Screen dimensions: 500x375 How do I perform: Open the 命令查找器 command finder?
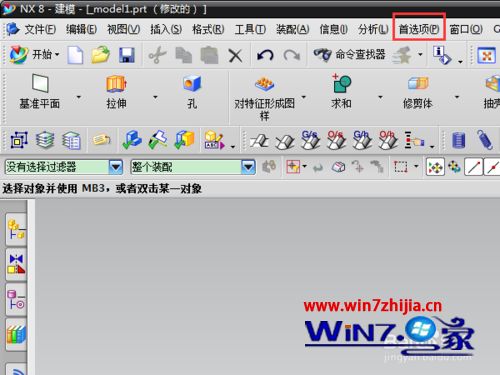tap(349, 54)
